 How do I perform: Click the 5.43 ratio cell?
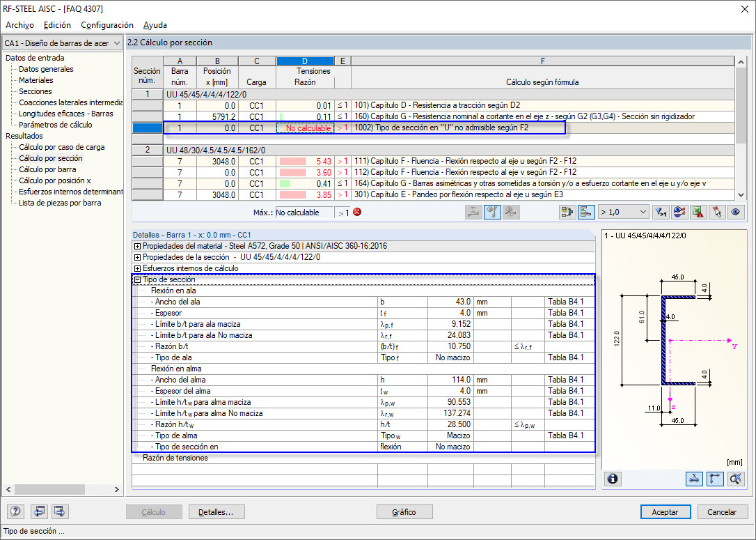(305, 161)
